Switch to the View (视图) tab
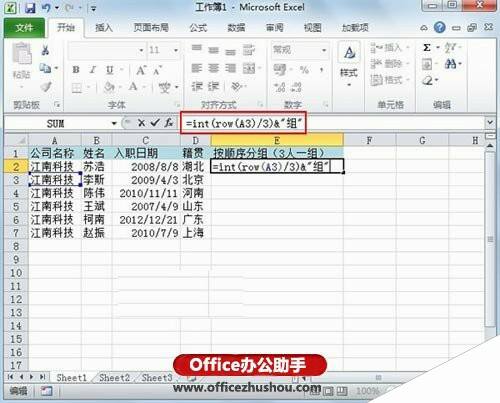Screen dimensions: 500x403 click(312, 28)
